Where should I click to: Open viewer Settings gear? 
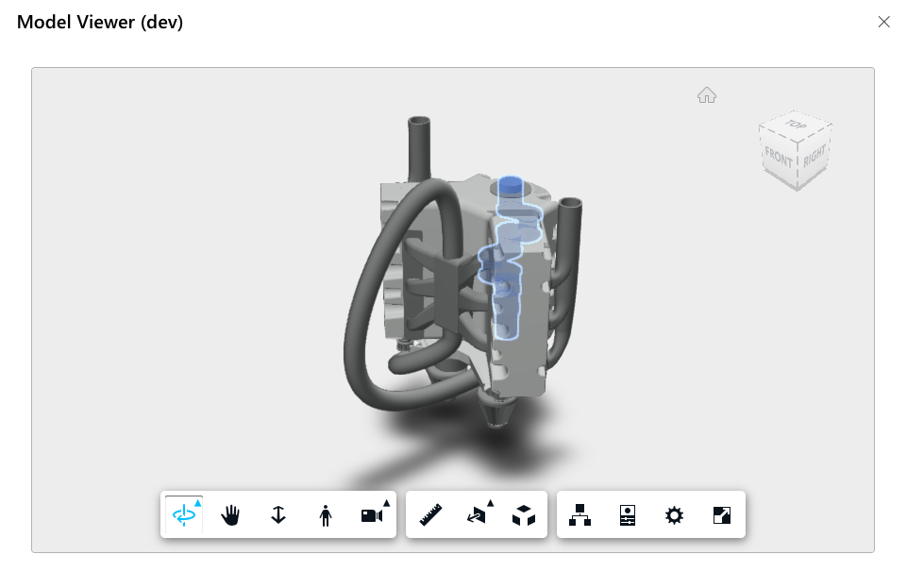pos(674,515)
